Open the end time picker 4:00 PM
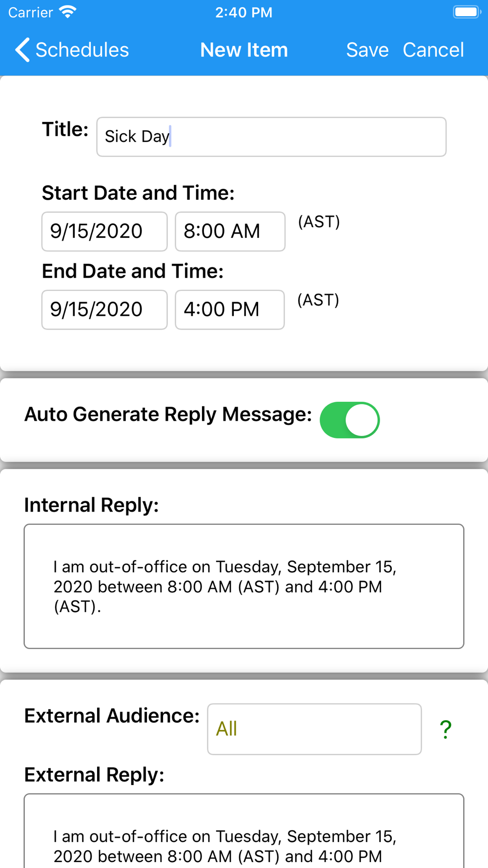The width and height of the screenshot is (488, 868). click(230, 310)
